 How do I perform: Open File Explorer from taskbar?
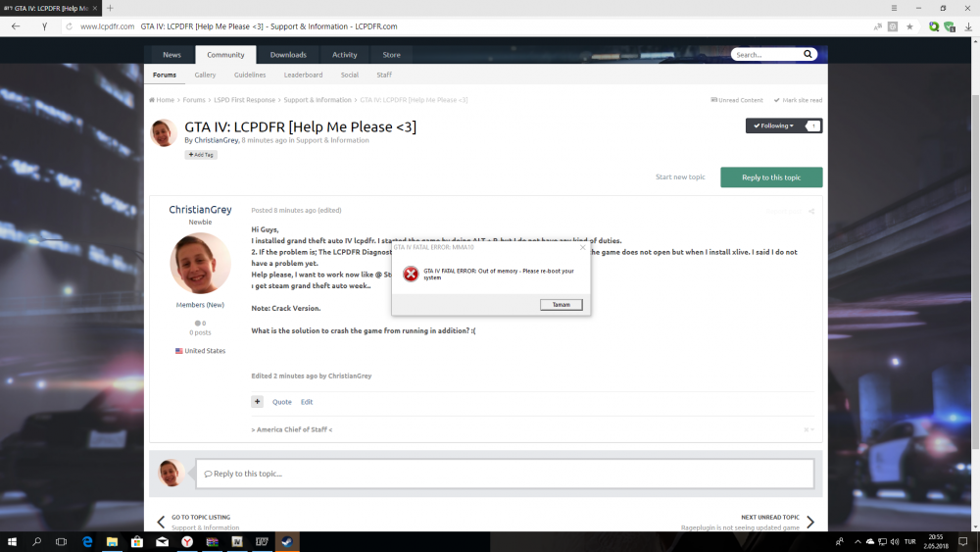point(112,541)
